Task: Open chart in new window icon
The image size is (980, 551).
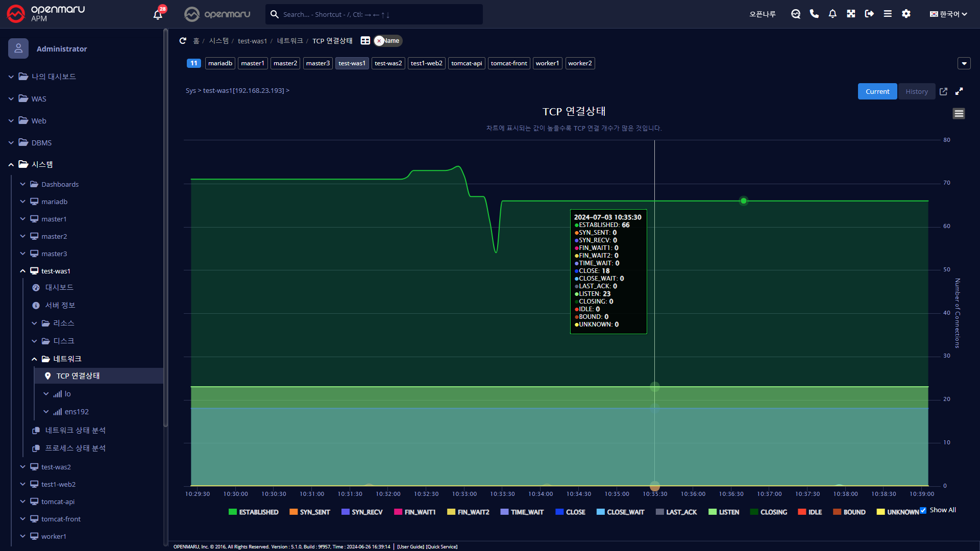Action: 943,91
